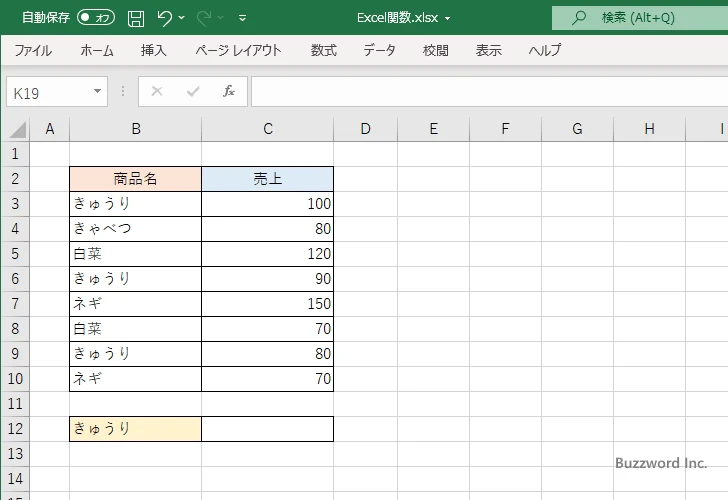Click the formula bar three-dot resize handle
This screenshot has height=500, width=728.
tap(123, 91)
